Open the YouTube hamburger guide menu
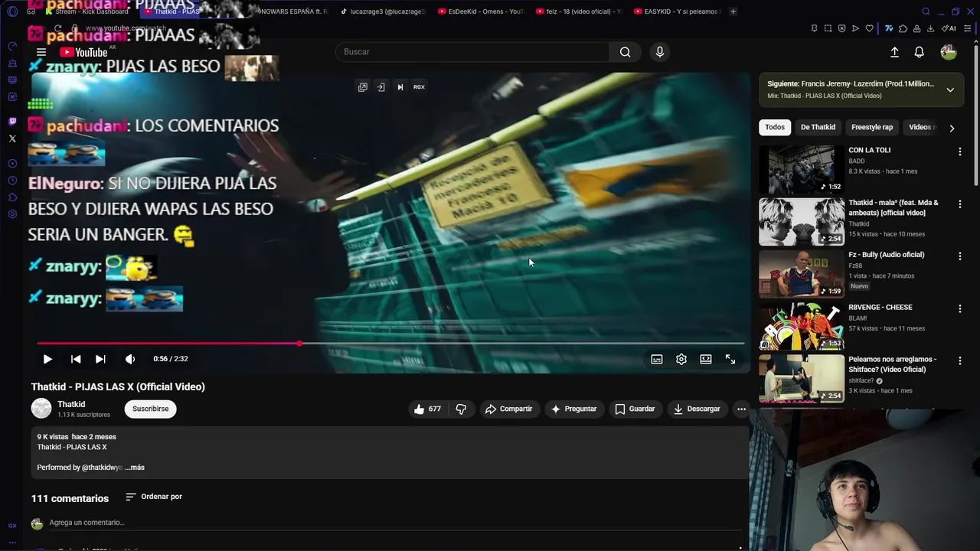980x551 pixels. point(41,52)
